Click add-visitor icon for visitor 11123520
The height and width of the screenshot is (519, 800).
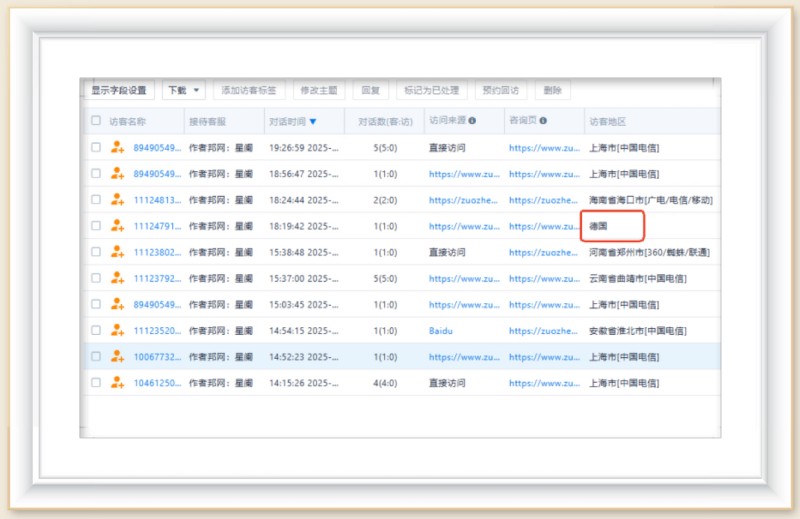click(x=118, y=330)
